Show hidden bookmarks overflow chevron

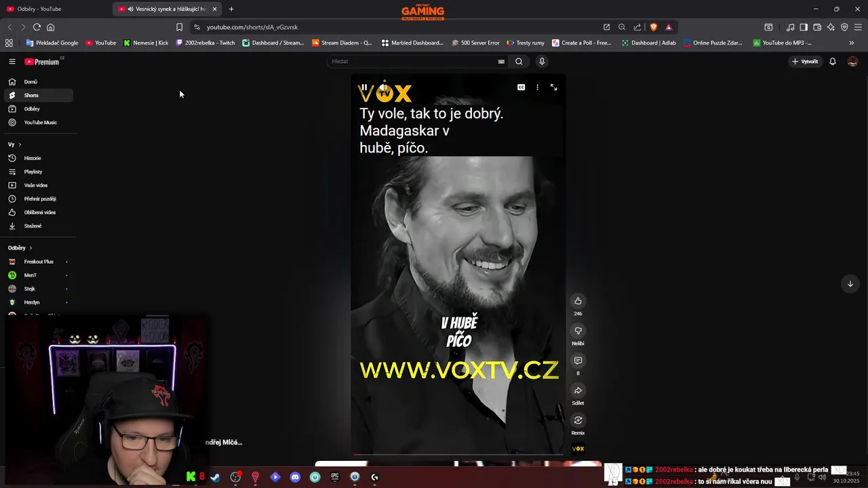852,43
